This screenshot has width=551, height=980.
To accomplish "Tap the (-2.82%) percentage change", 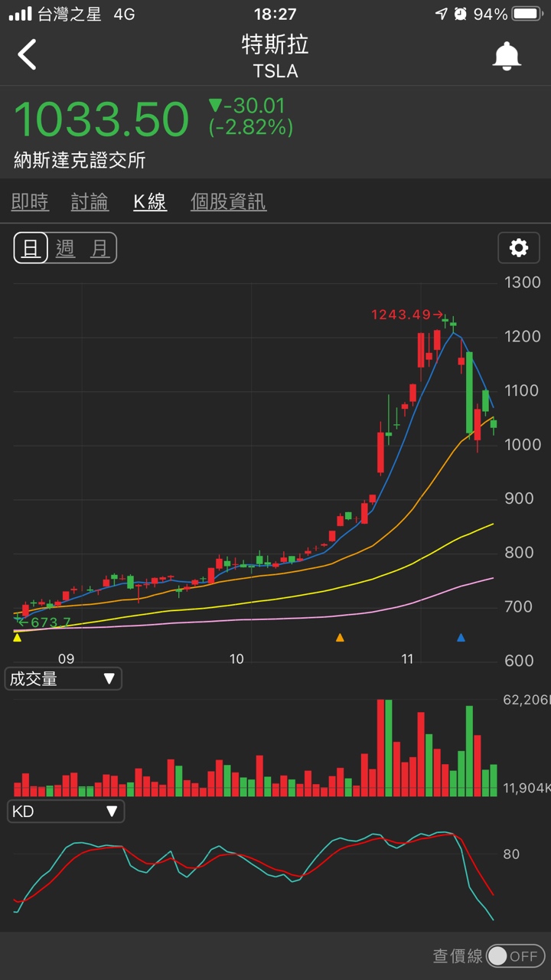I will (x=251, y=127).
